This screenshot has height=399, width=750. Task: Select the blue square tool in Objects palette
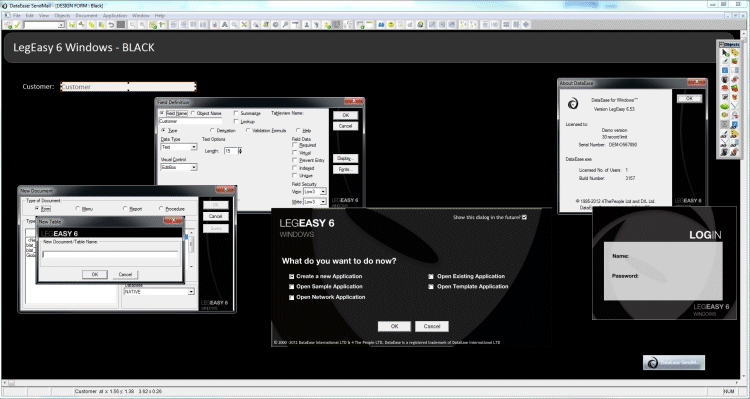pos(725,70)
